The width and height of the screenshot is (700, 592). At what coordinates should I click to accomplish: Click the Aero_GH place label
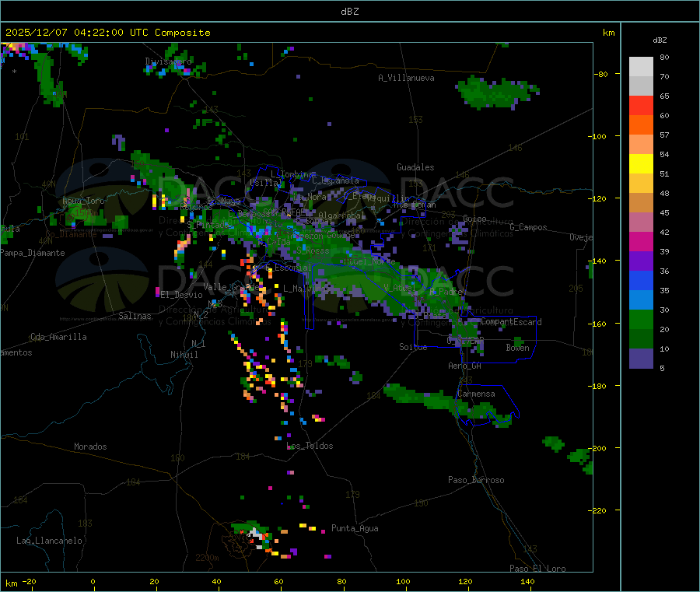[x=465, y=366]
